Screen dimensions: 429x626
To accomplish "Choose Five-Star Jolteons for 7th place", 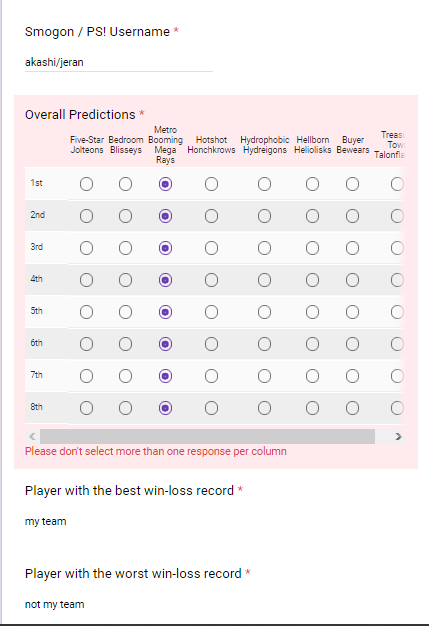I will point(86,376).
